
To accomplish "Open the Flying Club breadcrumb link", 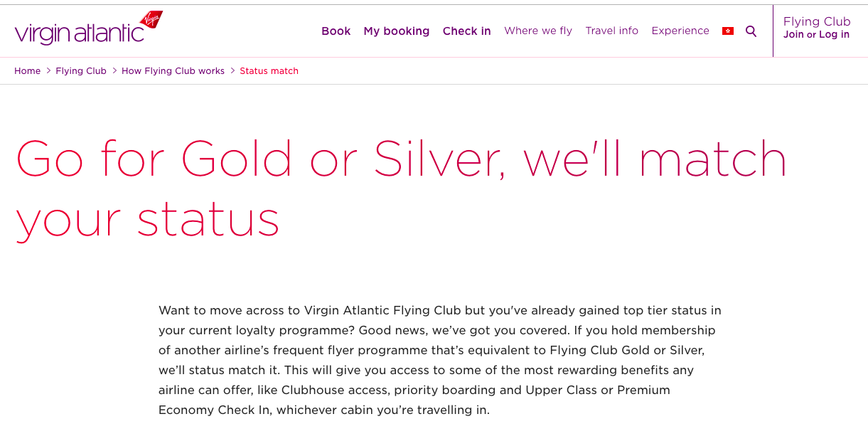I will [81, 71].
